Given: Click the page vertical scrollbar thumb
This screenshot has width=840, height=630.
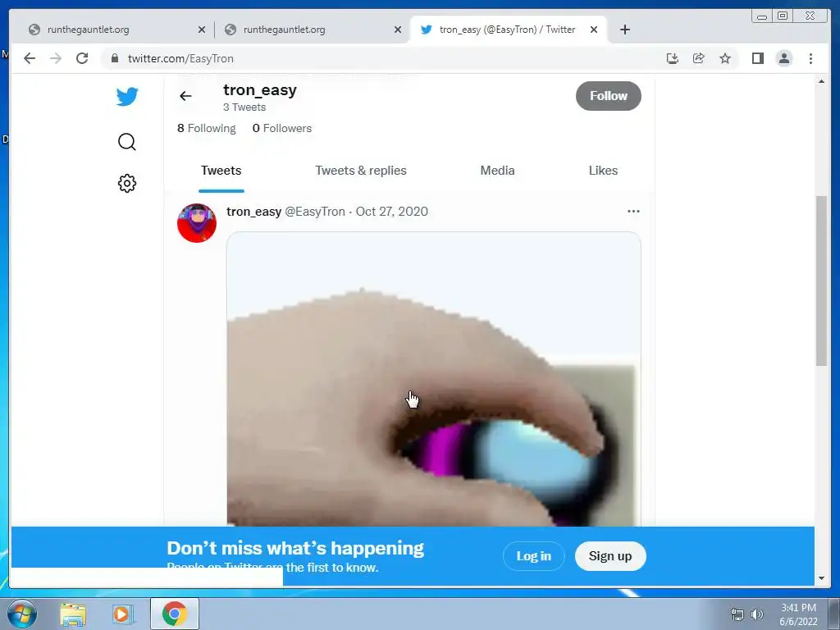Looking at the screenshot, I should point(821,281).
